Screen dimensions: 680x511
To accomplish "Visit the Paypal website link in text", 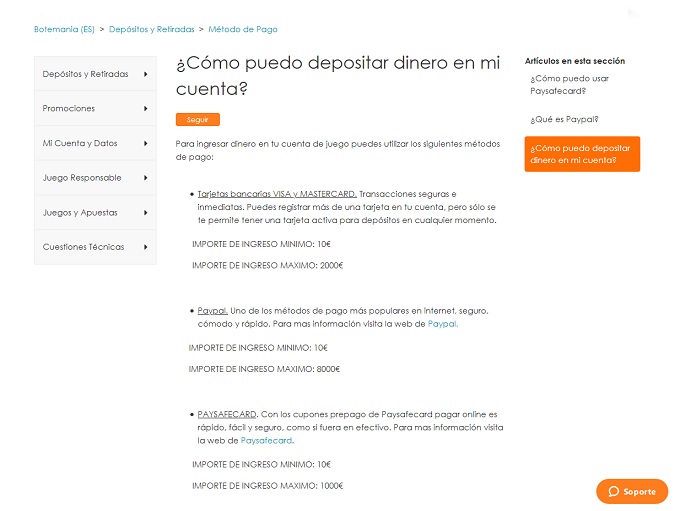I will [442, 324].
